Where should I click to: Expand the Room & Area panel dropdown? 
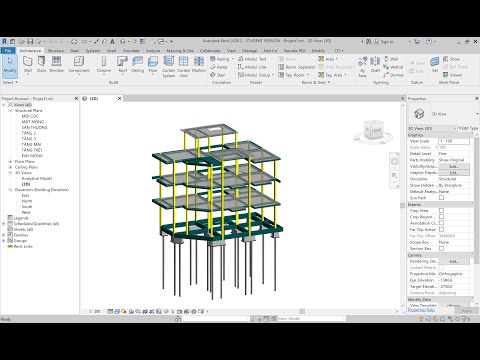point(316,82)
